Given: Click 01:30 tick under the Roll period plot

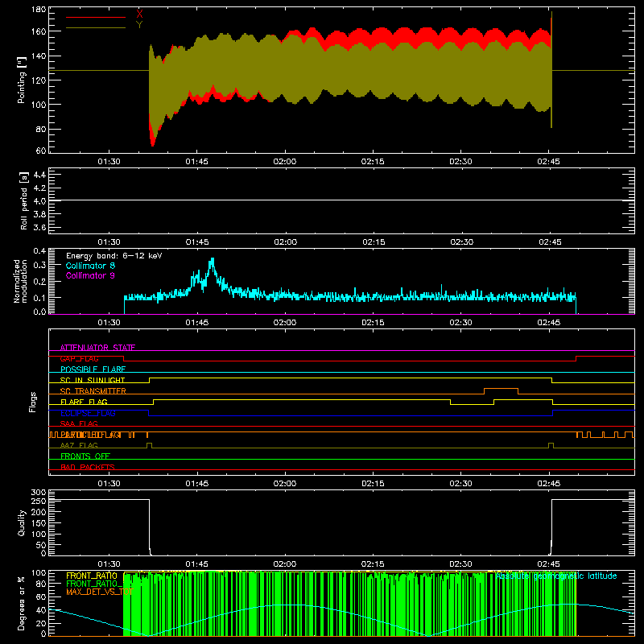Looking at the screenshot, I should click(109, 242).
